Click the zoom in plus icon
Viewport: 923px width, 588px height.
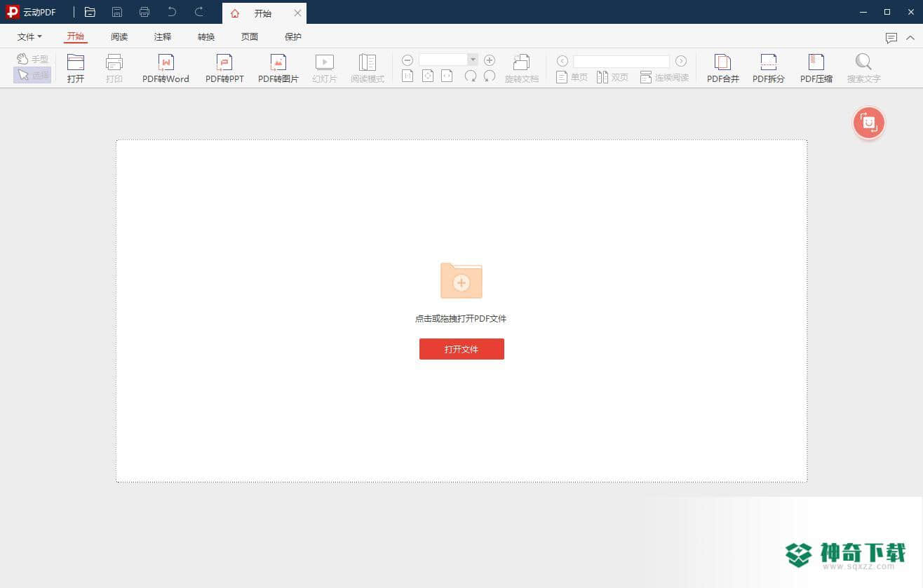tap(490, 60)
